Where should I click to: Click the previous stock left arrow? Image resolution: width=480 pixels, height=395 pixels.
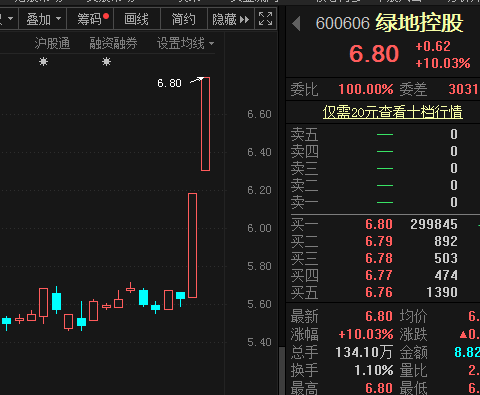tap(296, 24)
